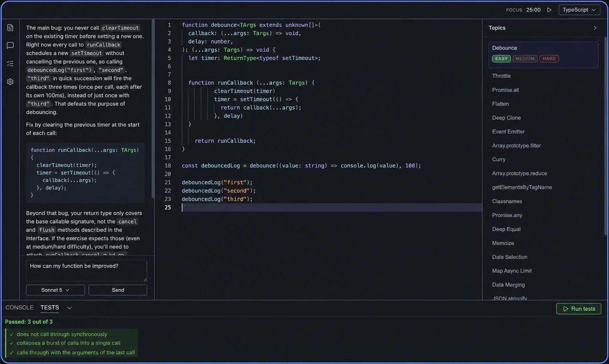The width and height of the screenshot is (609, 364).
Task: Select the Curry topic
Action: click(x=499, y=159)
